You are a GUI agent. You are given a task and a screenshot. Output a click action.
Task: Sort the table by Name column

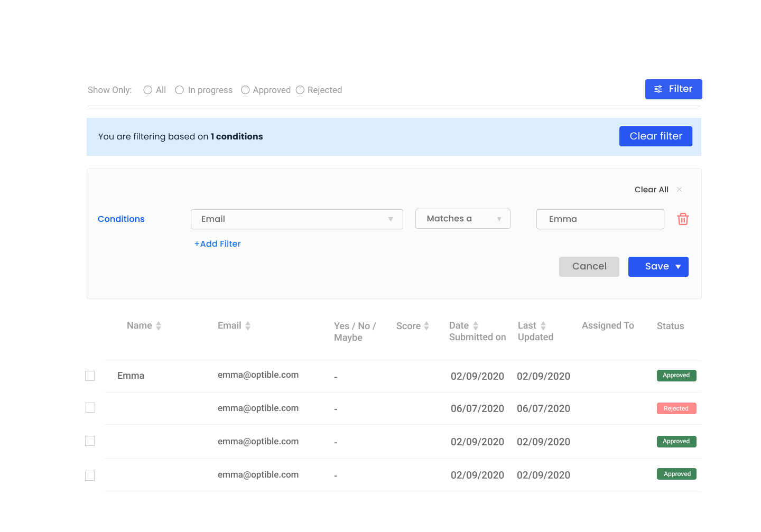pos(159,326)
